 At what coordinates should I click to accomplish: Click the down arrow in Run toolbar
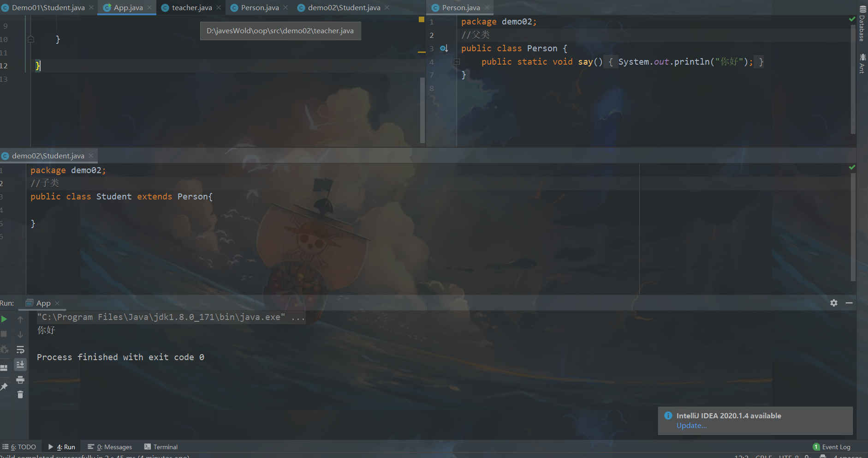(20, 334)
